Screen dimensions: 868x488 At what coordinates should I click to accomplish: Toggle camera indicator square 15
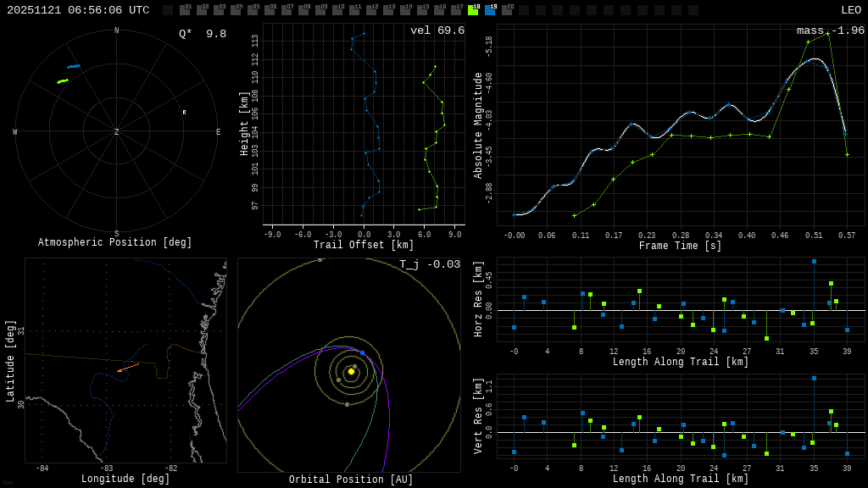pyautogui.click(x=422, y=10)
